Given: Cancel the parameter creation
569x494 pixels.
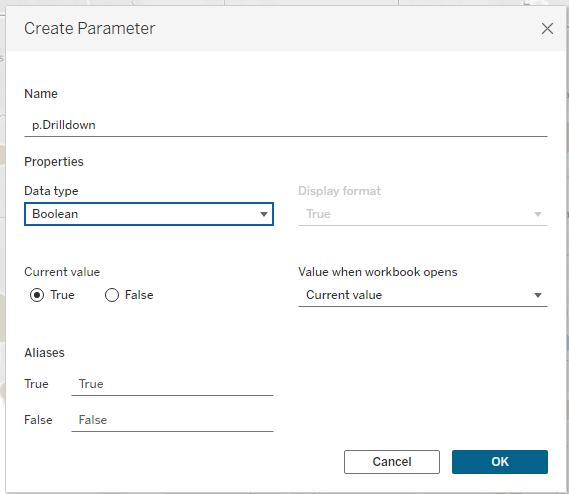Looking at the screenshot, I should [392, 462].
